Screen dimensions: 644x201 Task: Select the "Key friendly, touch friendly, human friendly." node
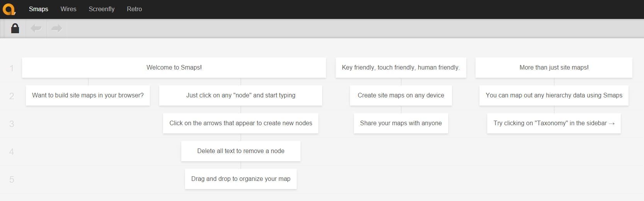click(x=401, y=68)
